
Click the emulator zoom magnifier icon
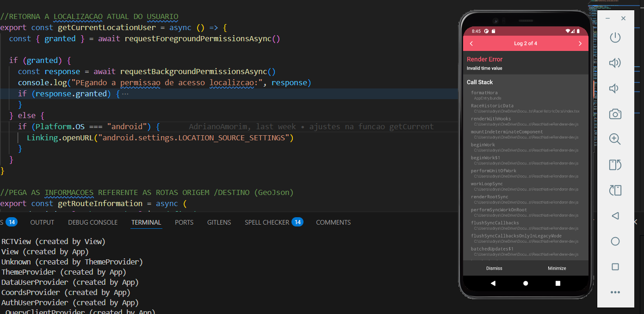615,139
